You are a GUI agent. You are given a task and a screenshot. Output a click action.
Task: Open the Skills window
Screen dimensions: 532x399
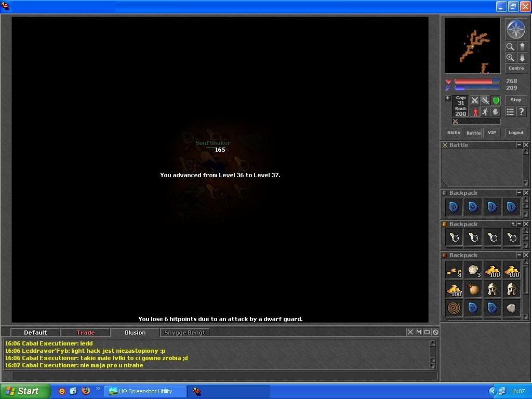(453, 132)
